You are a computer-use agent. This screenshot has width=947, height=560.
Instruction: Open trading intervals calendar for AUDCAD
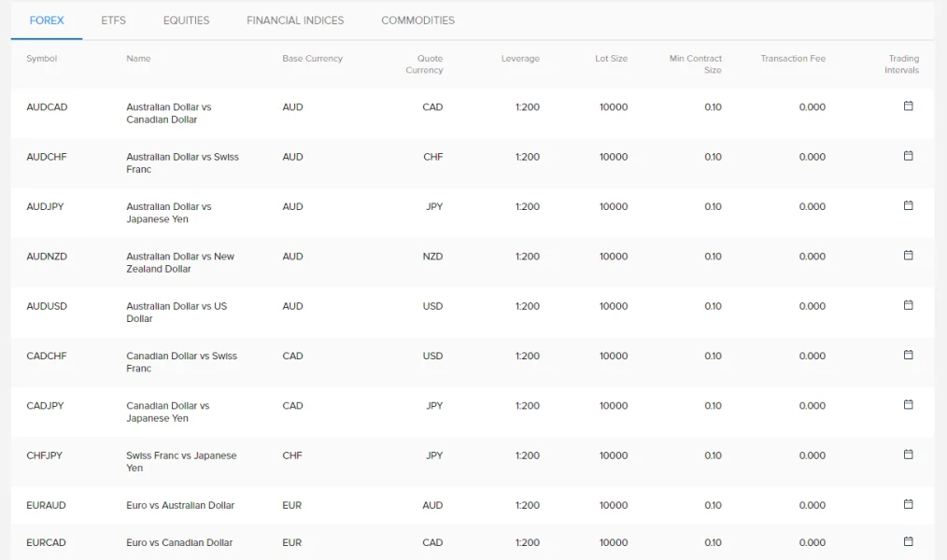point(908,106)
